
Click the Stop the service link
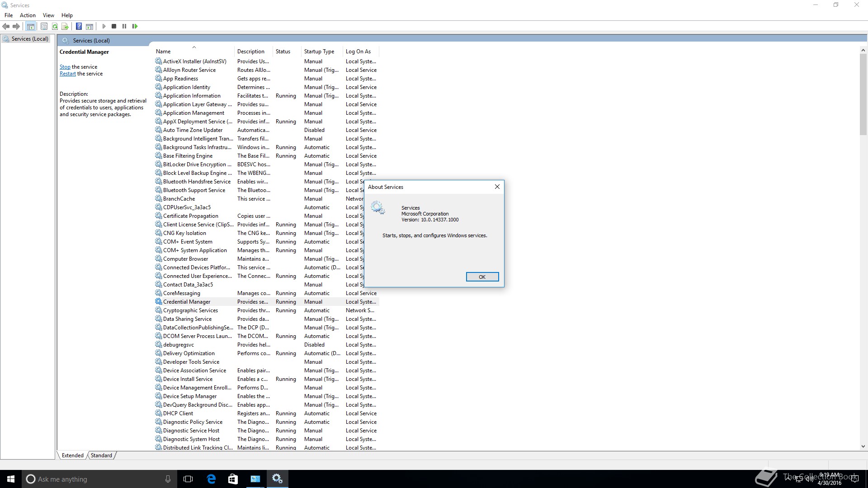(65, 67)
